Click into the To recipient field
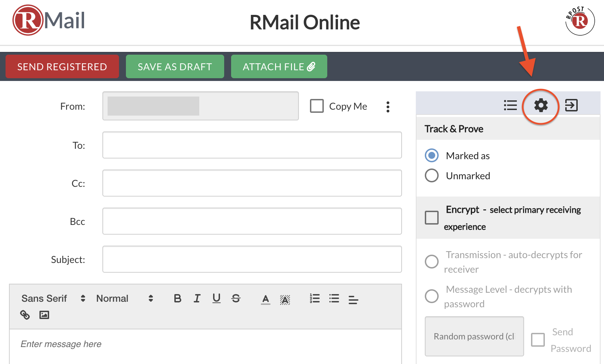Screen dimensions: 604x364 pos(252,145)
